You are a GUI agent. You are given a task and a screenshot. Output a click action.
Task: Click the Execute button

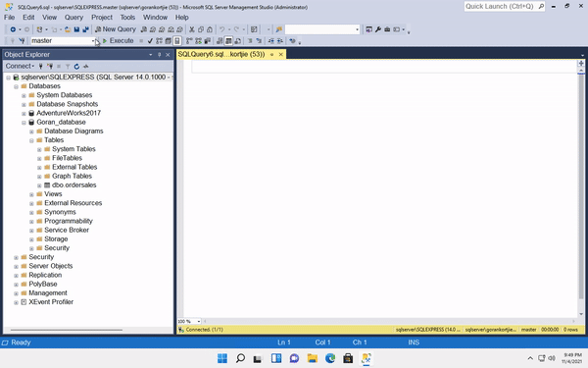coord(119,40)
